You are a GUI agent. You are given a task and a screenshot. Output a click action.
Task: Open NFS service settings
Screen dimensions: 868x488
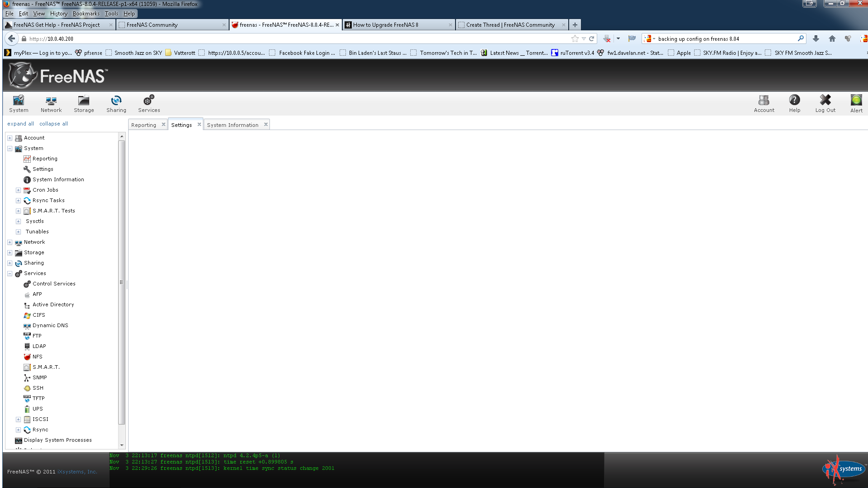tap(37, 357)
